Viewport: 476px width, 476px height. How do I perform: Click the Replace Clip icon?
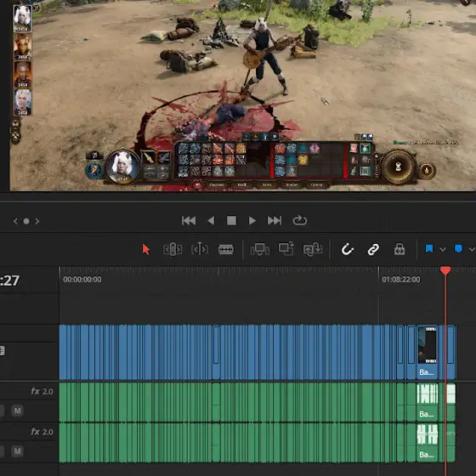(313, 249)
